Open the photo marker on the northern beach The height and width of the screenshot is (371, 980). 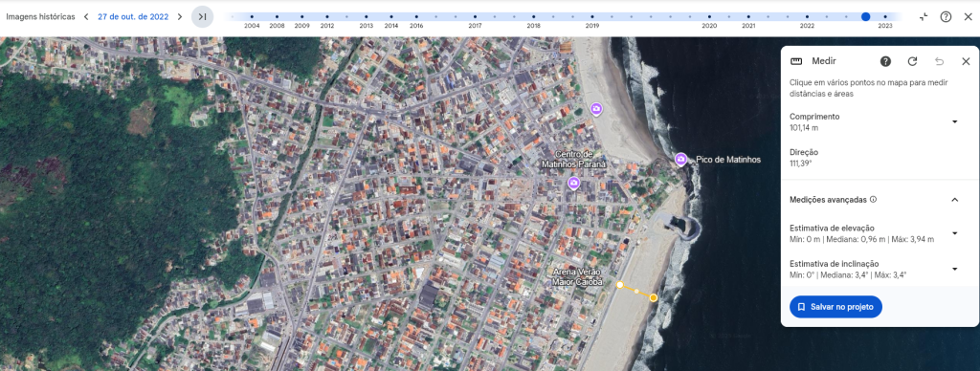(x=597, y=109)
